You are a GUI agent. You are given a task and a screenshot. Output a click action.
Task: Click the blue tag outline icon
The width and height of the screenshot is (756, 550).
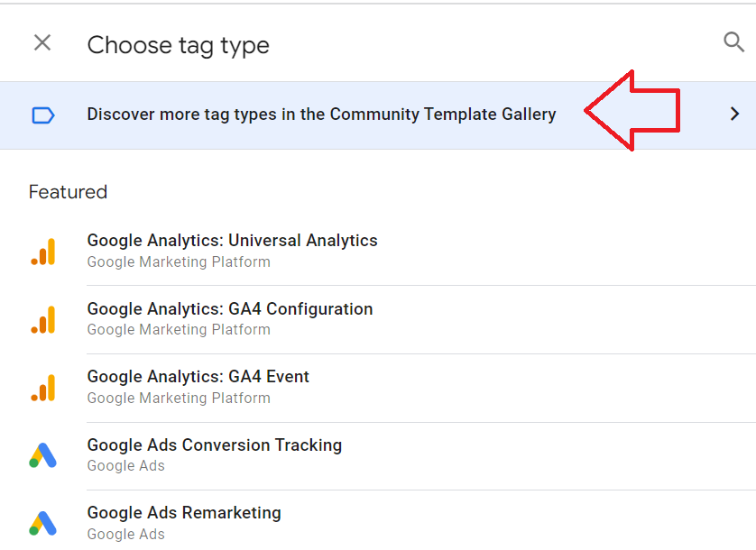[x=43, y=115]
